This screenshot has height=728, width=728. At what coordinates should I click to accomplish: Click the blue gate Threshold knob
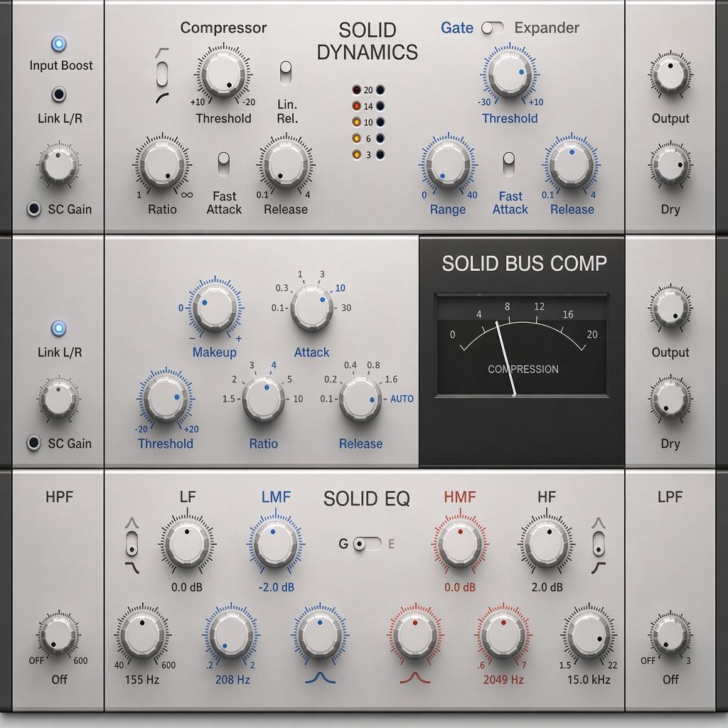(509, 73)
